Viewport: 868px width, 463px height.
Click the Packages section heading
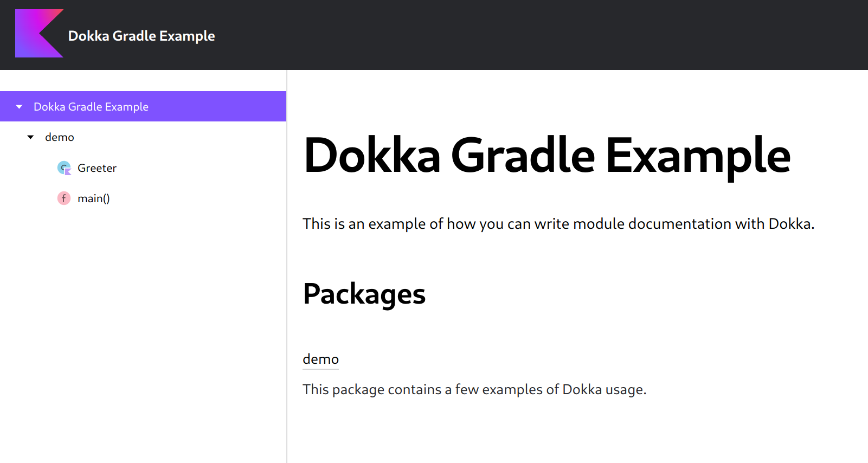coord(364,294)
